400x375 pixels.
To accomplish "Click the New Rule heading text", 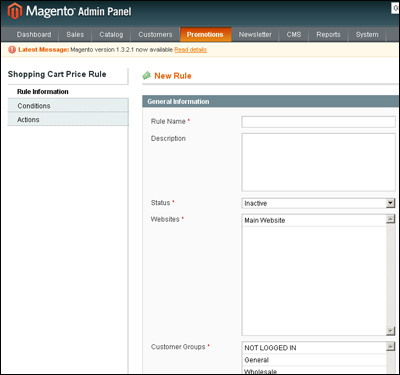I will 173,76.
